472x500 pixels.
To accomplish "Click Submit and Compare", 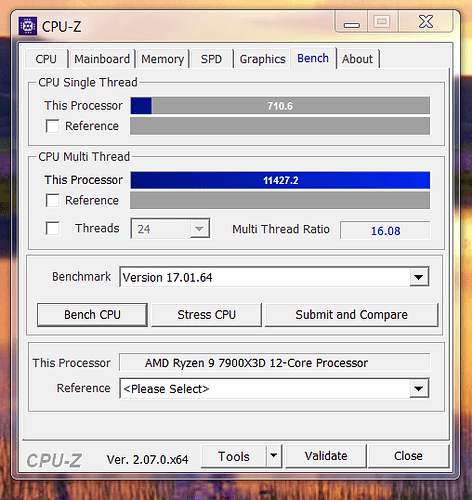I will [x=351, y=315].
